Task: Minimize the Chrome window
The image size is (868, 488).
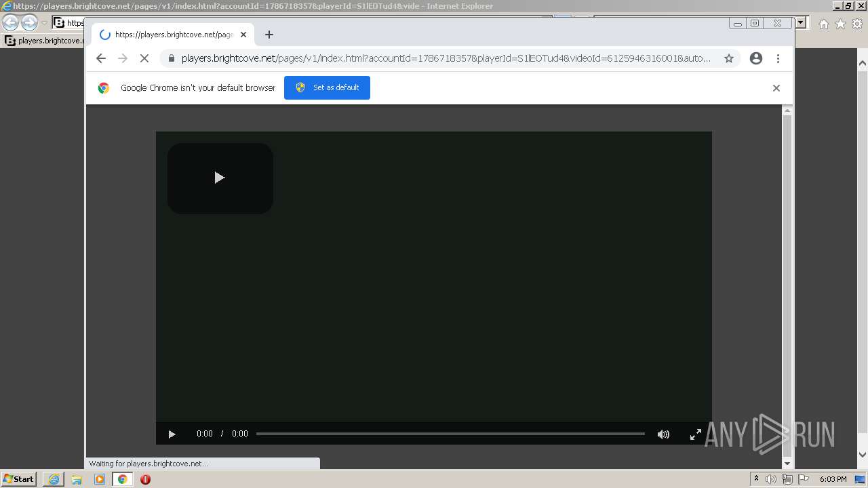Action: 738,23
